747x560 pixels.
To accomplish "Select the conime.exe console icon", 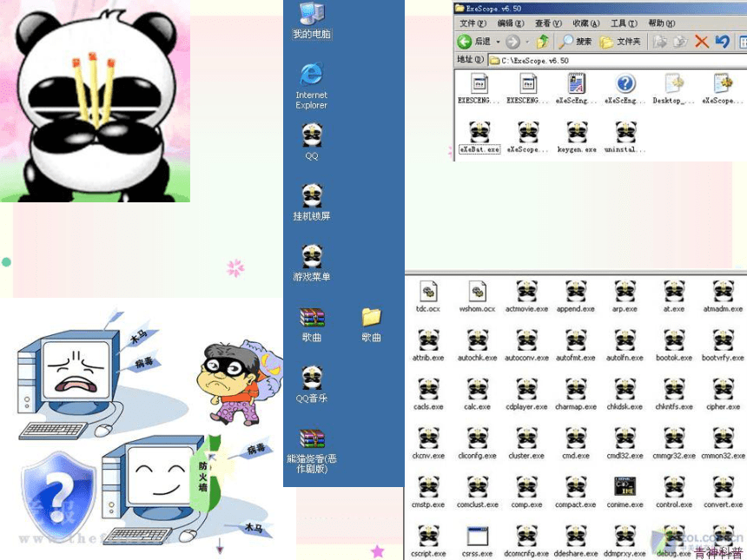I will click(625, 492).
